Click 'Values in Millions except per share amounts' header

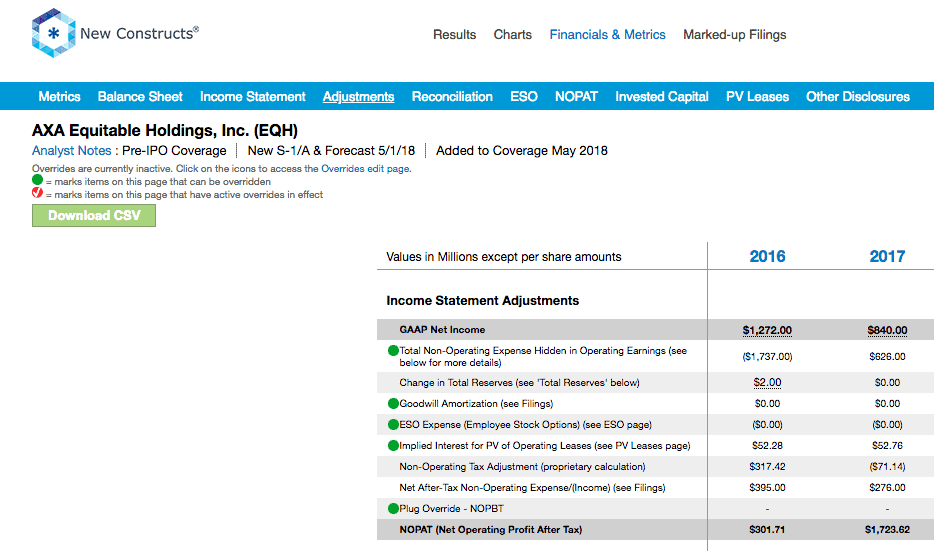click(x=503, y=257)
